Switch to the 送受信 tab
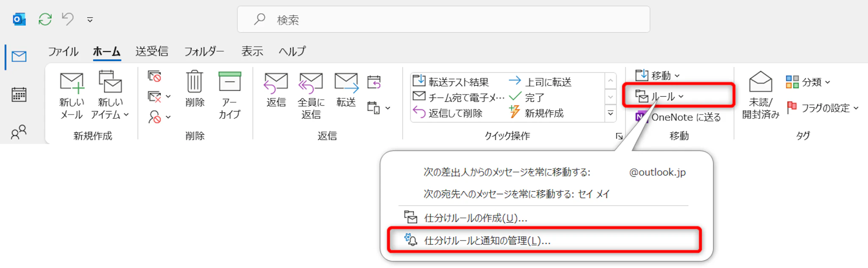The height and width of the screenshot is (268, 868). (152, 52)
